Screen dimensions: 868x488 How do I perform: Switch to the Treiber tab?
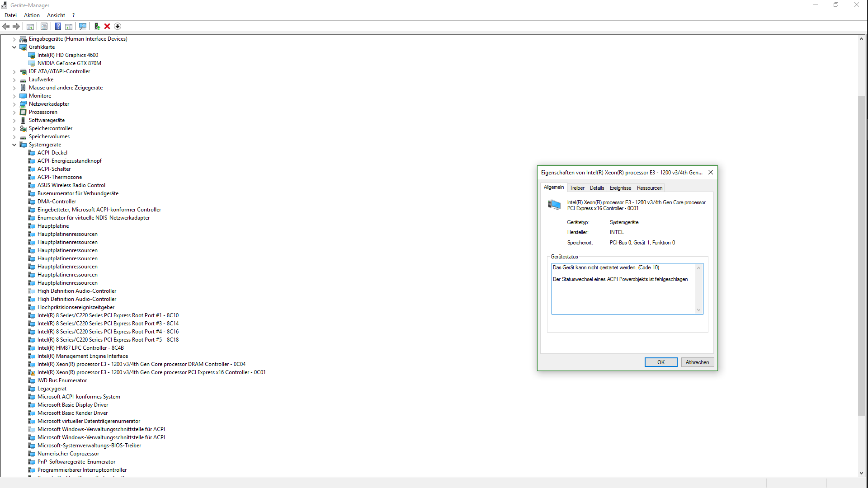(577, 188)
